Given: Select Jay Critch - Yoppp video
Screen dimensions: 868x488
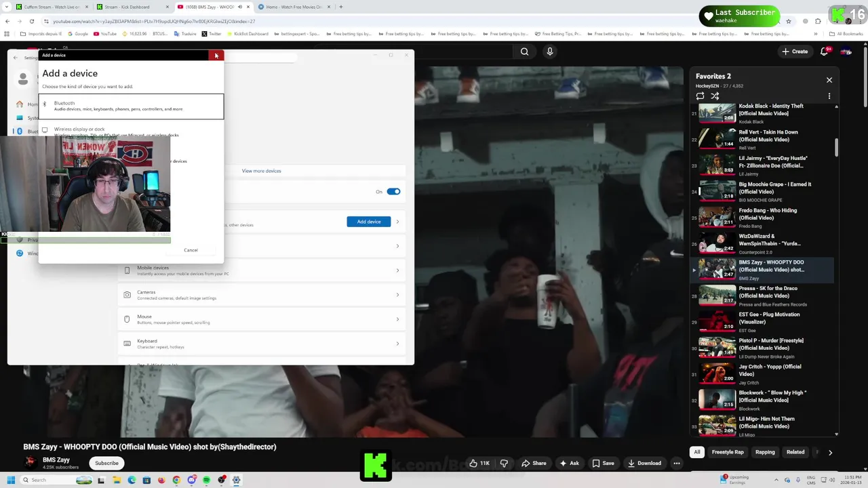Looking at the screenshot, I should pyautogui.click(x=762, y=374).
